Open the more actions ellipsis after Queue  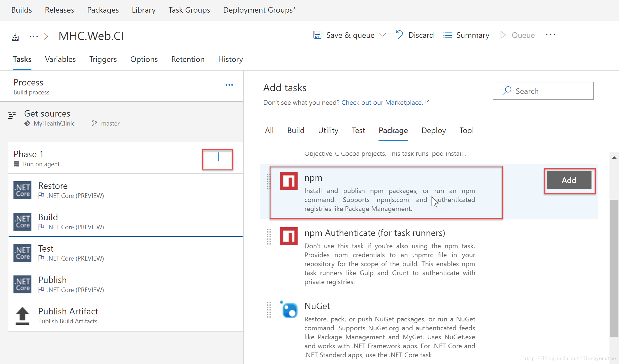pyautogui.click(x=551, y=35)
